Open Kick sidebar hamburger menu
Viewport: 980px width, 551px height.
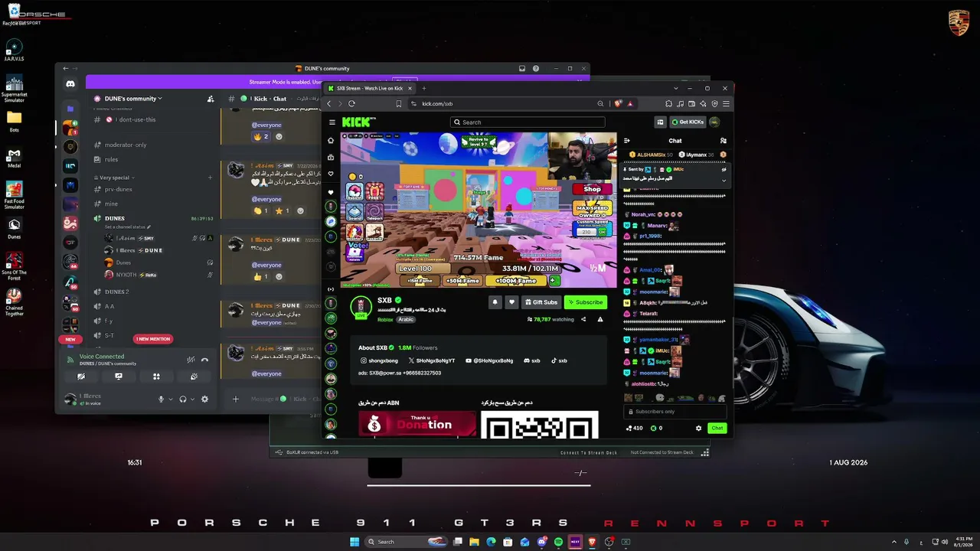click(332, 122)
